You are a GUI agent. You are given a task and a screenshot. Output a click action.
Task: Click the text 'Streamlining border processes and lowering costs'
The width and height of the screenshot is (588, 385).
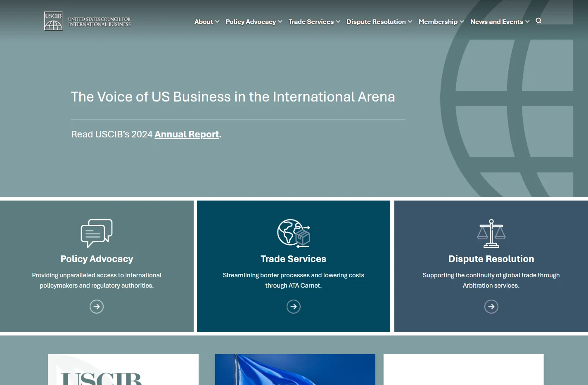click(x=294, y=275)
